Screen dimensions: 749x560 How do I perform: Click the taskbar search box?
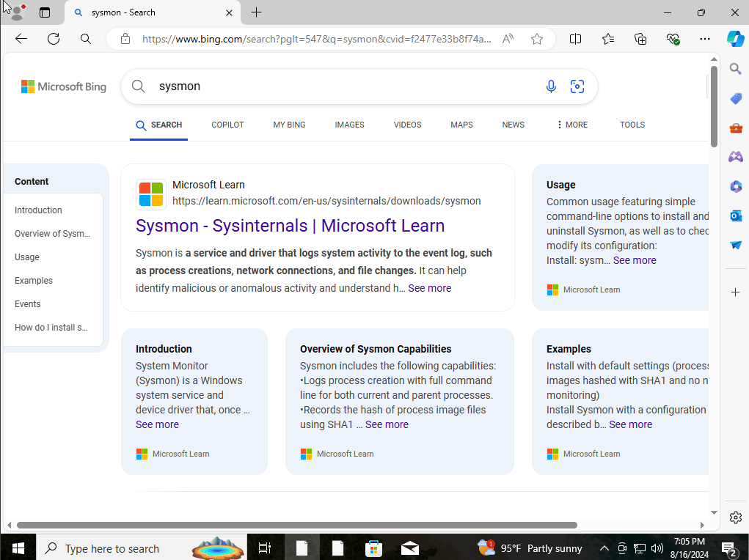click(x=142, y=548)
